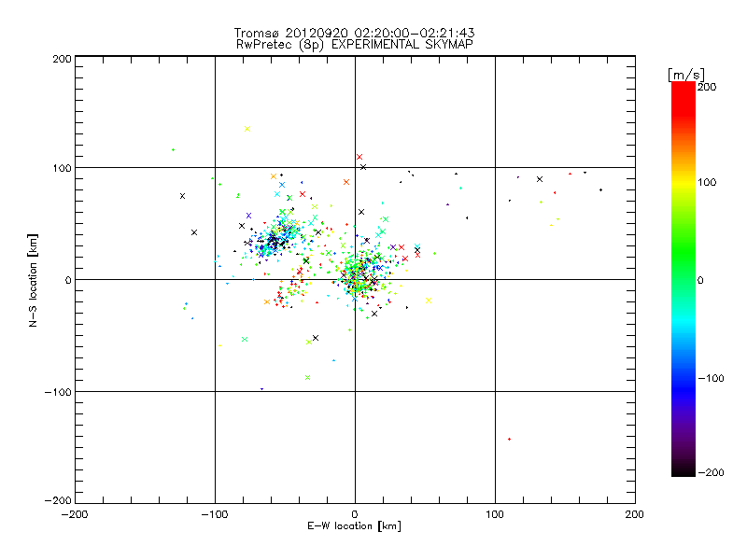Image resolution: width=747 pixels, height=560 pixels.
Task: Click the x-axis tick label '100'
Action: 495,514
